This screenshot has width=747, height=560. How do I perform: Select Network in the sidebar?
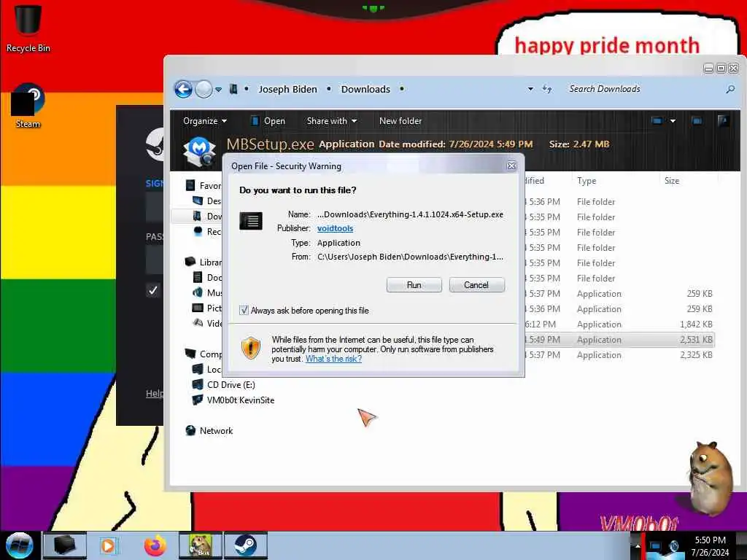pyautogui.click(x=209, y=430)
